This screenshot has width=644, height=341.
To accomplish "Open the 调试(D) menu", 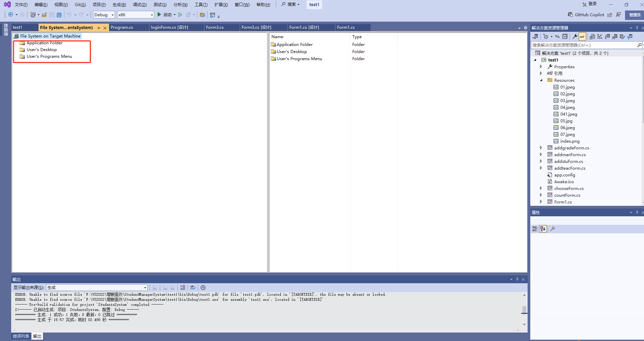I will (x=140, y=4).
